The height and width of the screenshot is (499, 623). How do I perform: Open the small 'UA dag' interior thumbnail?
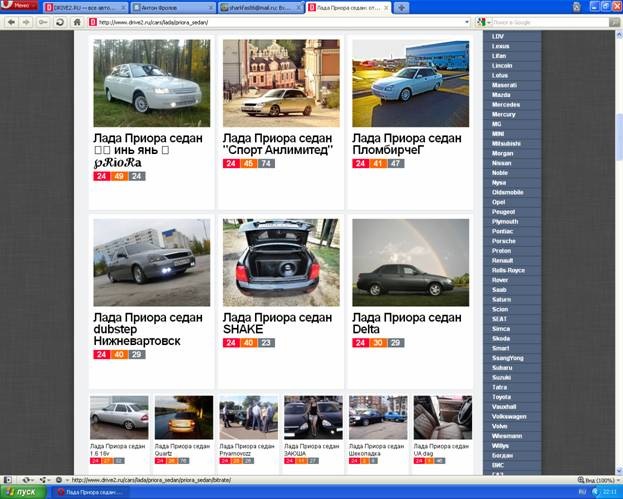point(443,418)
